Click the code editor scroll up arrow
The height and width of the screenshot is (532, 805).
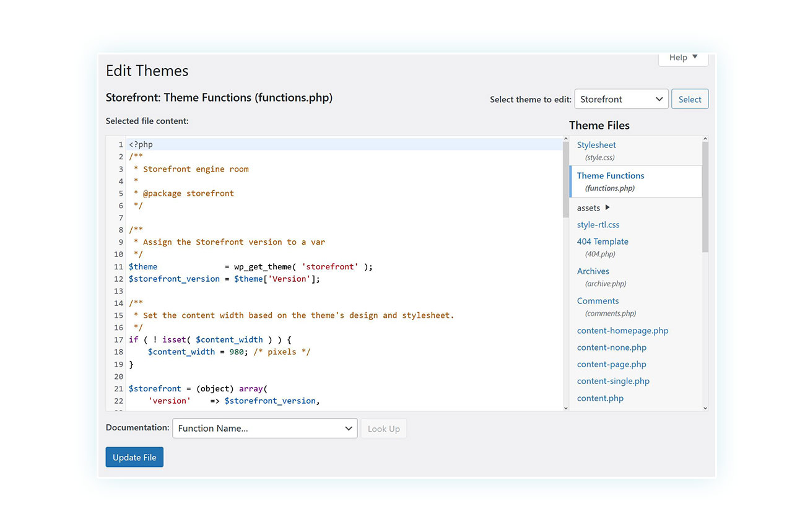pyautogui.click(x=565, y=139)
